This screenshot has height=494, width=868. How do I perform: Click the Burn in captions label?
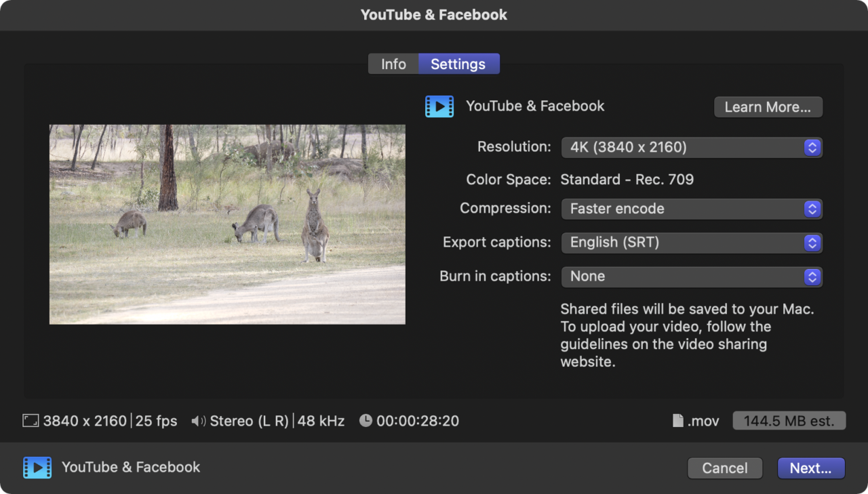pyautogui.click(x=495, y=276)
